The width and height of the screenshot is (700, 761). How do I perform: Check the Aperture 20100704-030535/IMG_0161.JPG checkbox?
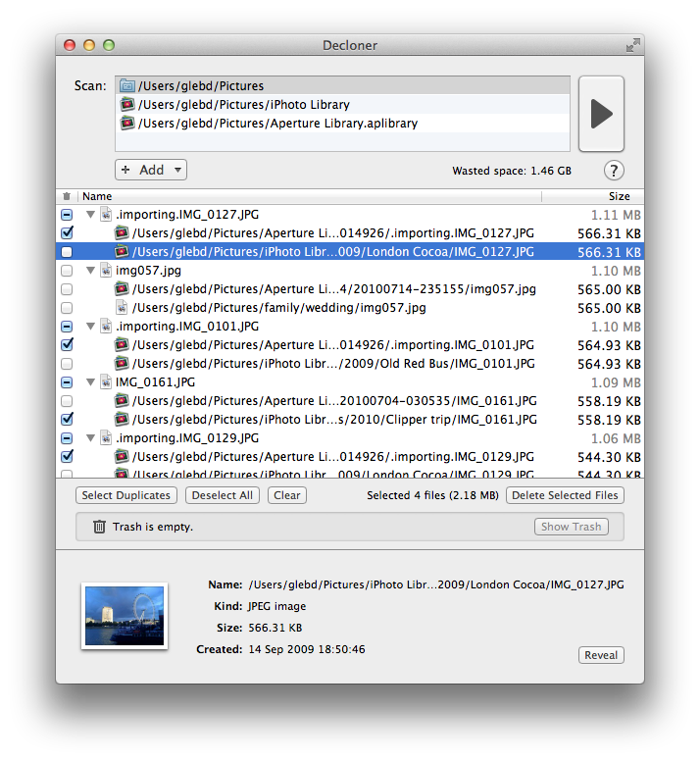point(67,401)
